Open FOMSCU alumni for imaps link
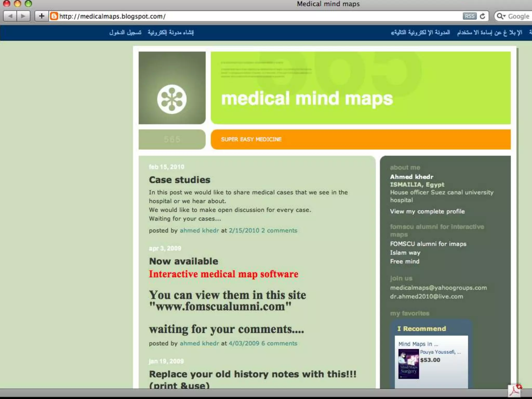The image size is (532, 399). [428, 244]
